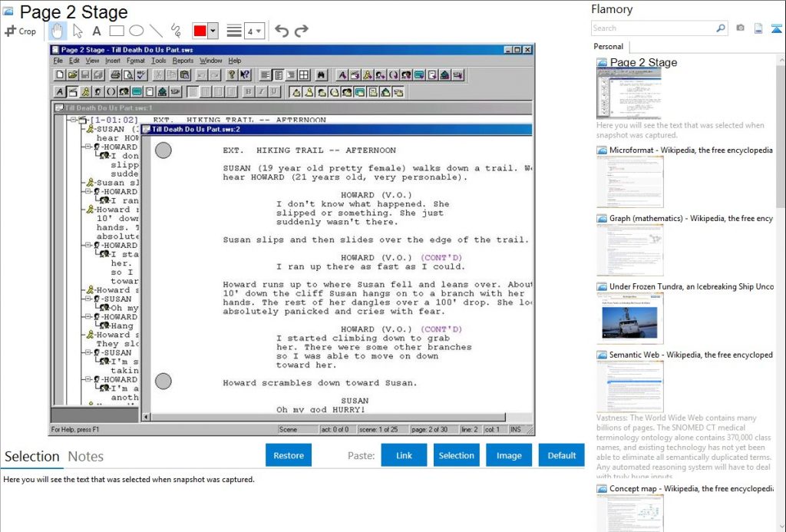Open the color swatch dropdown arrow
This screenshot has height=532, width=786.
[x=213, y=31]
